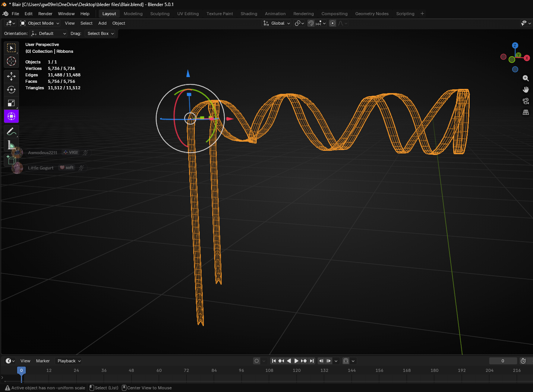Switch to the Sculpting workspace tab
The width and height of the screenshot is (533, 392).
[x=160, y=14]
